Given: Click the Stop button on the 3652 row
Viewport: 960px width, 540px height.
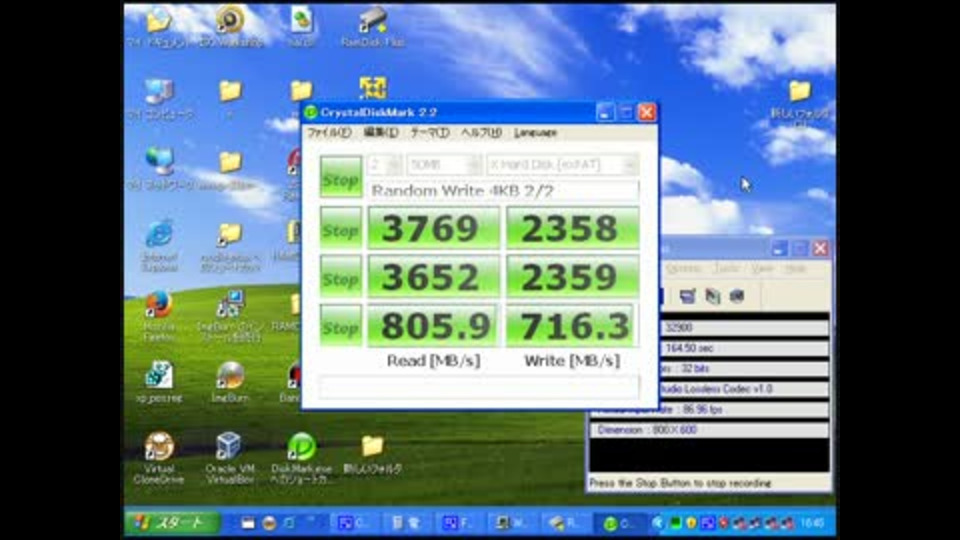Looking at the screenshot, I should point(340,277).
